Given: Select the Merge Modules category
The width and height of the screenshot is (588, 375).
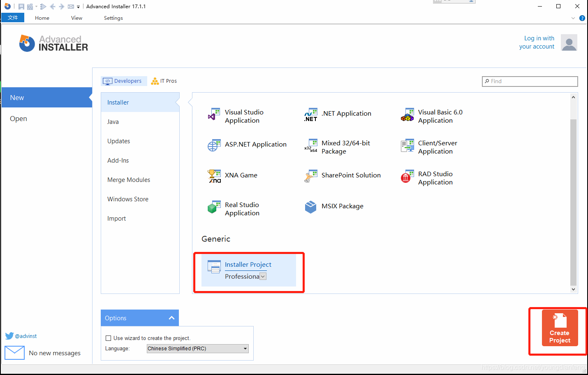Looking at the screenshot, I should 140,180.
